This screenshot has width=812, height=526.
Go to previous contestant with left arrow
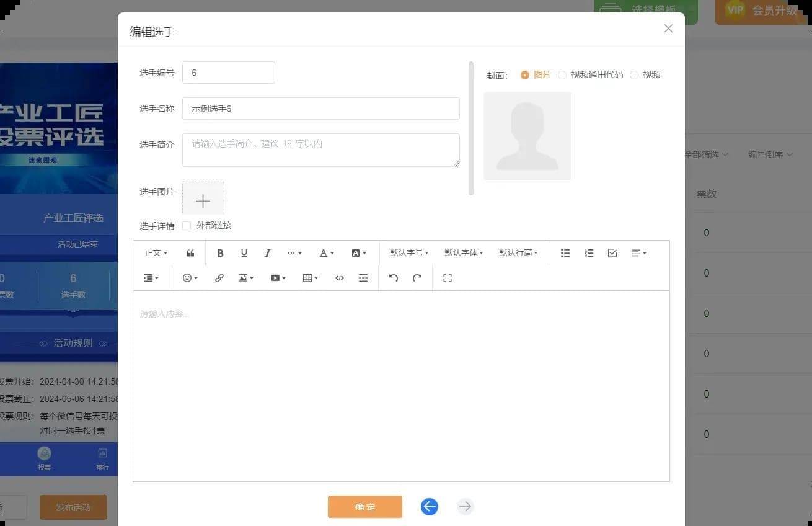[430, 507]
